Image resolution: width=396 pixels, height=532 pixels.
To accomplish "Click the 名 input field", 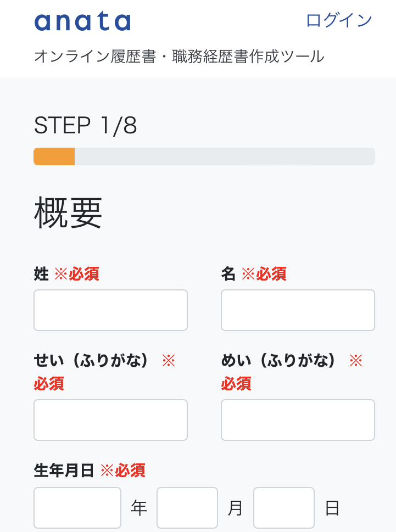I will tap(298, 310).
